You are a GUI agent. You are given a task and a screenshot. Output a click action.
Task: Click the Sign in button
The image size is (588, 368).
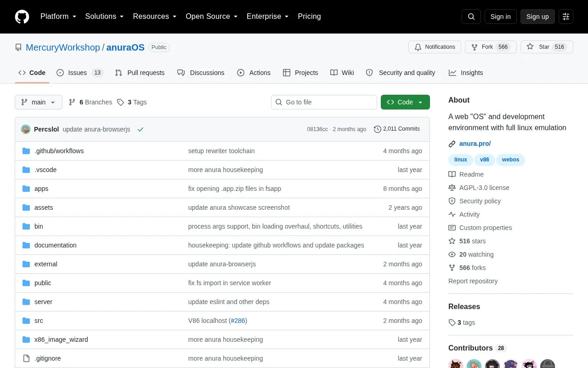[x=501, y=17]
